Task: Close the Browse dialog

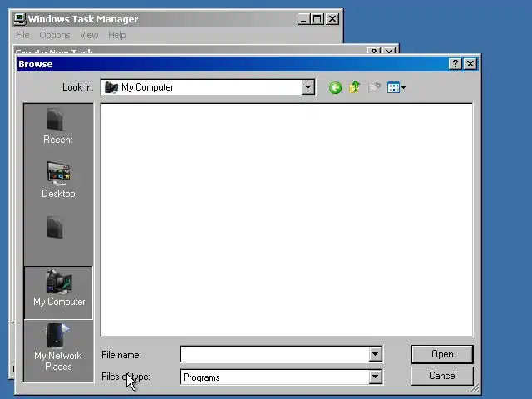Action: pos(470,64)
